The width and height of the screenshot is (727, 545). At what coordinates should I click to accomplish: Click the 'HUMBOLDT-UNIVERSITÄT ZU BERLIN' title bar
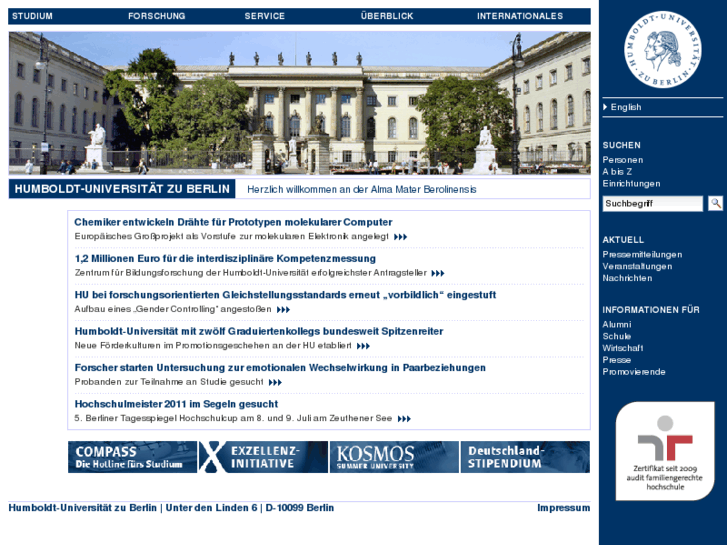click(122, 189)
